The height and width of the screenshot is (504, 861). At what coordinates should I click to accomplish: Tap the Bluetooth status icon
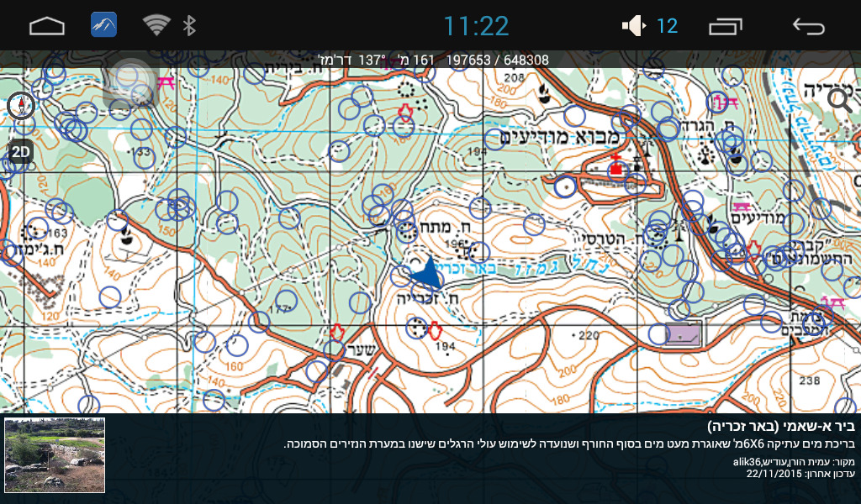coord(190,25)
